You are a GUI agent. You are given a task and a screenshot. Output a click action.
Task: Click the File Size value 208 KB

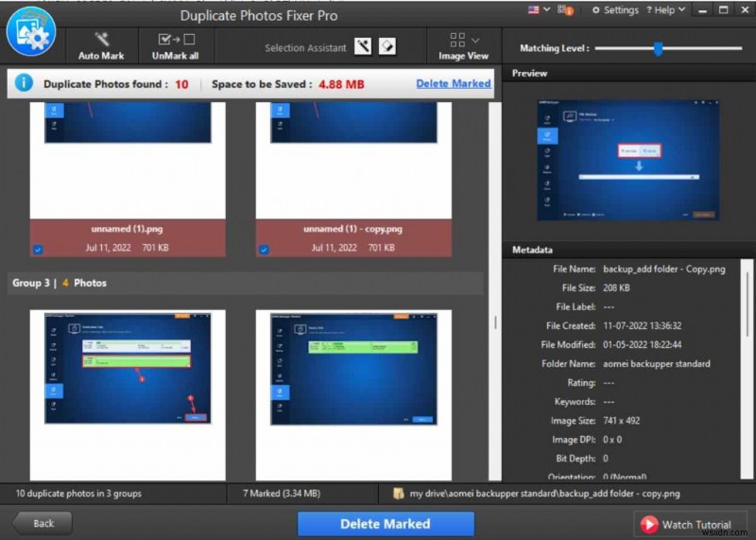tap(616, 288)
